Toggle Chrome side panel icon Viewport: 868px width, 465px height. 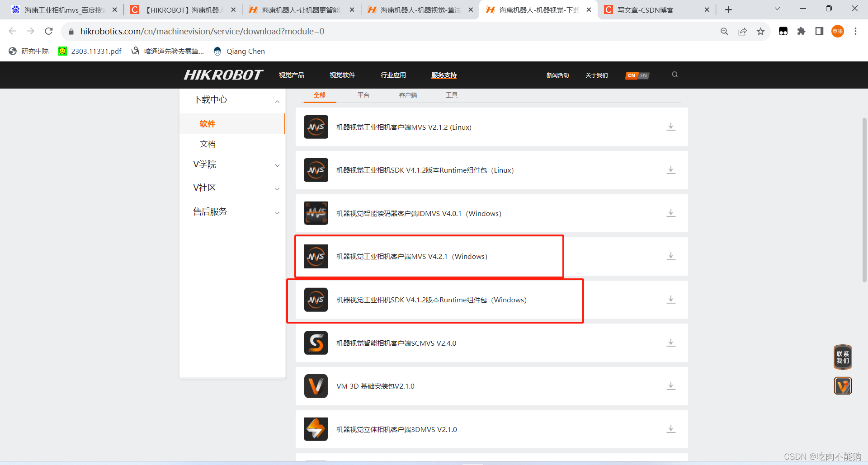(819, 31)
